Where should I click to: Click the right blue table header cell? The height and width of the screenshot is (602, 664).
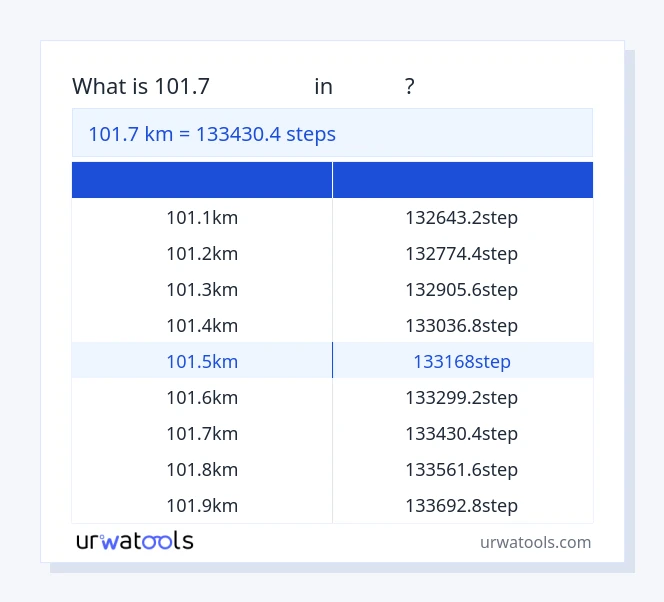click(462, 180)
